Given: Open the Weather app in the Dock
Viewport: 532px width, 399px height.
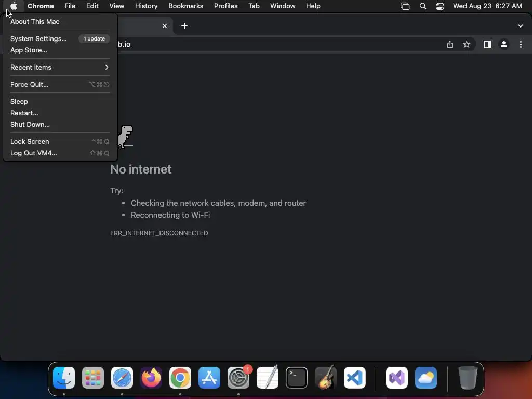Looking at the screenshot, I should point(426,378).
